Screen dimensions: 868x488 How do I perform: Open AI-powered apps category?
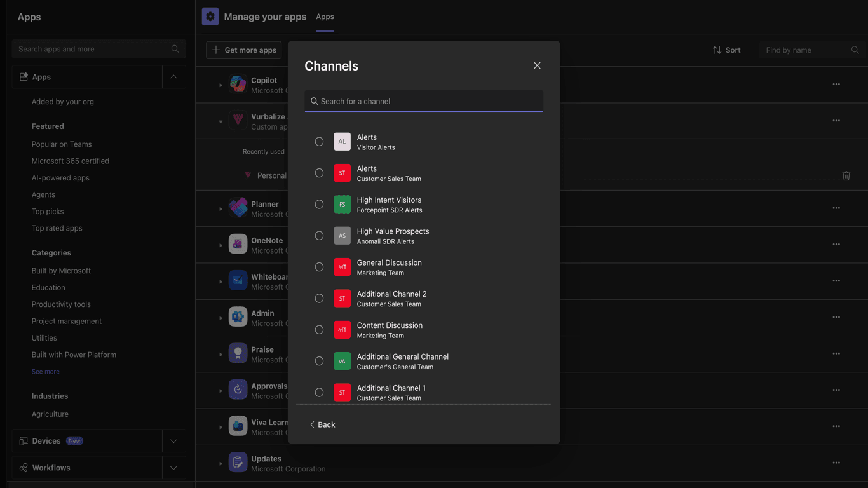[60, 178]
